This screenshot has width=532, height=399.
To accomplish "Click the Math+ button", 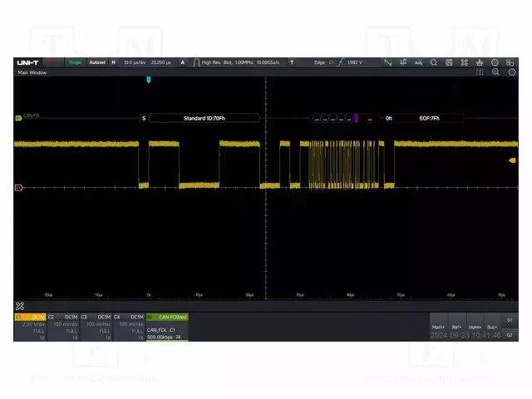I will click(x=438, y=327).
